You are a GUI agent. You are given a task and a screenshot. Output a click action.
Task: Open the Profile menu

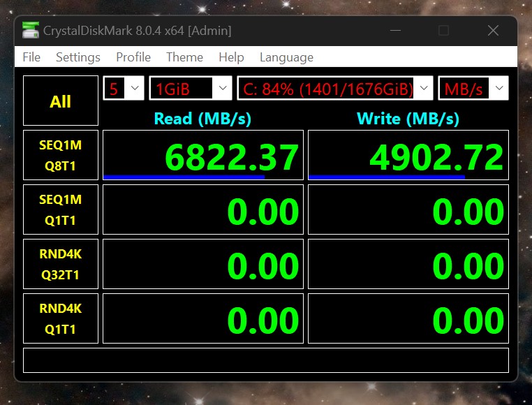133,57
